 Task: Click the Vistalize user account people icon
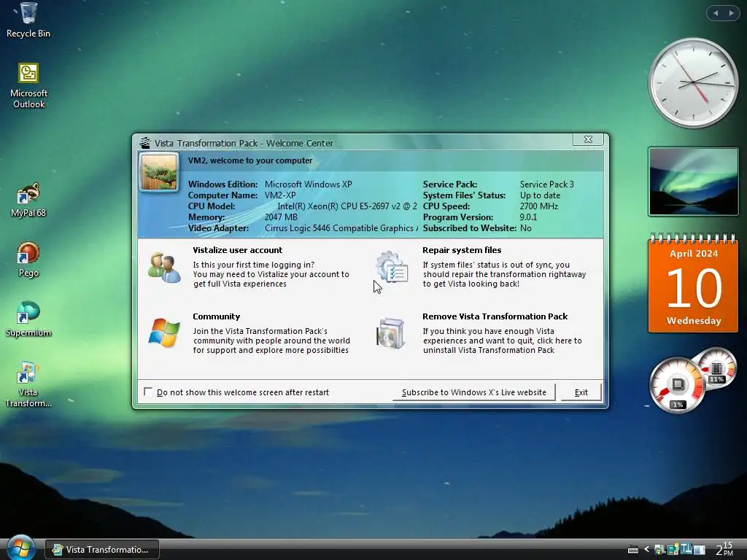click(164, 268)
